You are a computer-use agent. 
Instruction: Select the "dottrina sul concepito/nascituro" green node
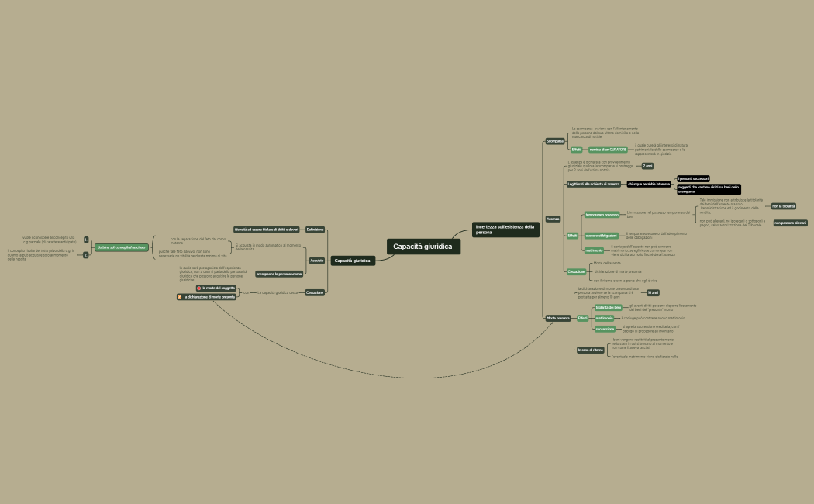point(120,247)
